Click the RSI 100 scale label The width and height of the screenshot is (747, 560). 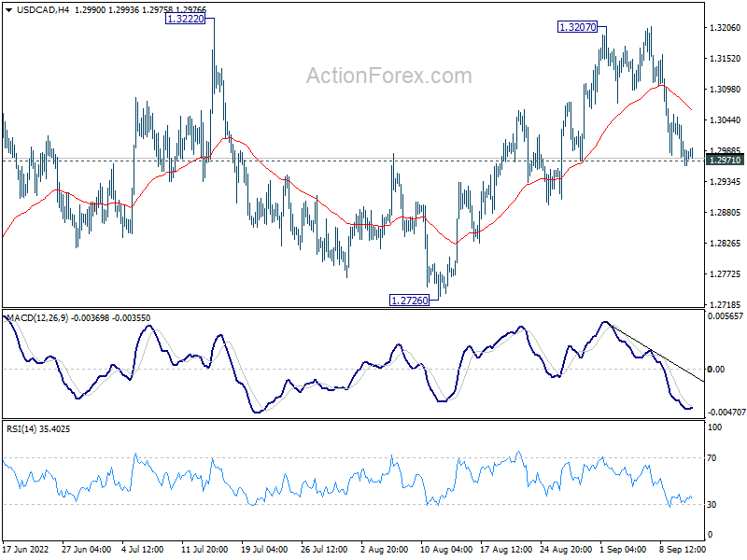[714, 427]
